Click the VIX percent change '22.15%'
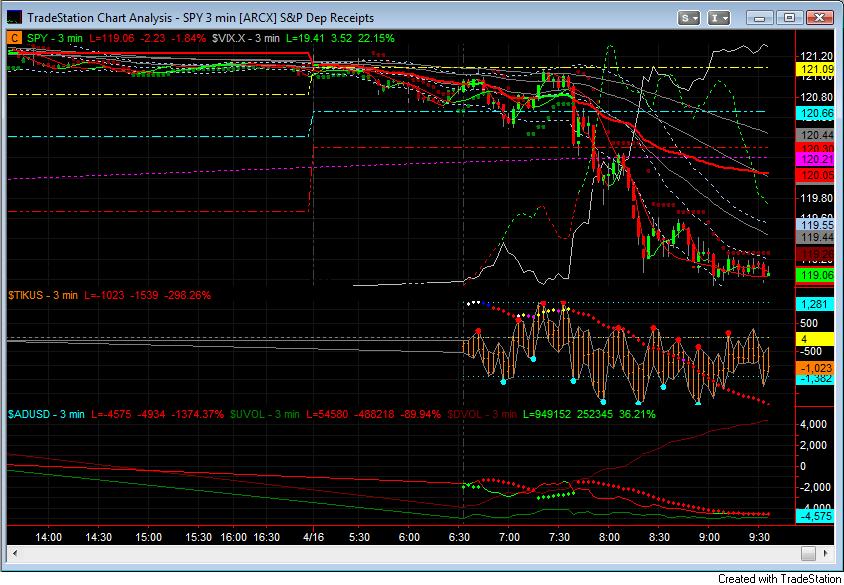844x585 pixels. point(375,38)
